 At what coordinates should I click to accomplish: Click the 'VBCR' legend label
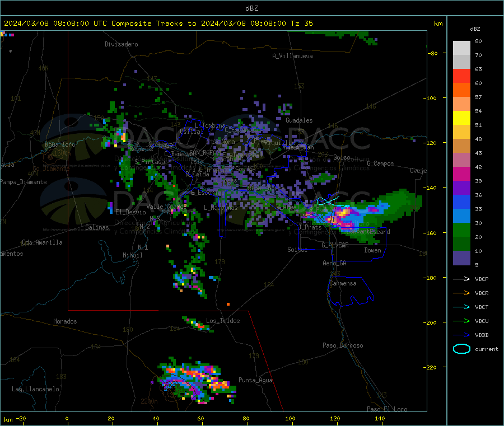pos(482,293)
